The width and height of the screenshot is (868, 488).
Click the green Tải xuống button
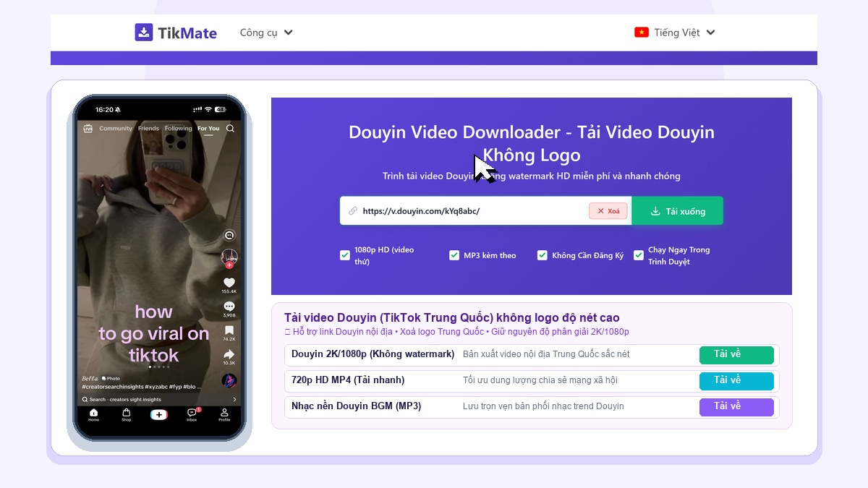(x=677, y=211)
